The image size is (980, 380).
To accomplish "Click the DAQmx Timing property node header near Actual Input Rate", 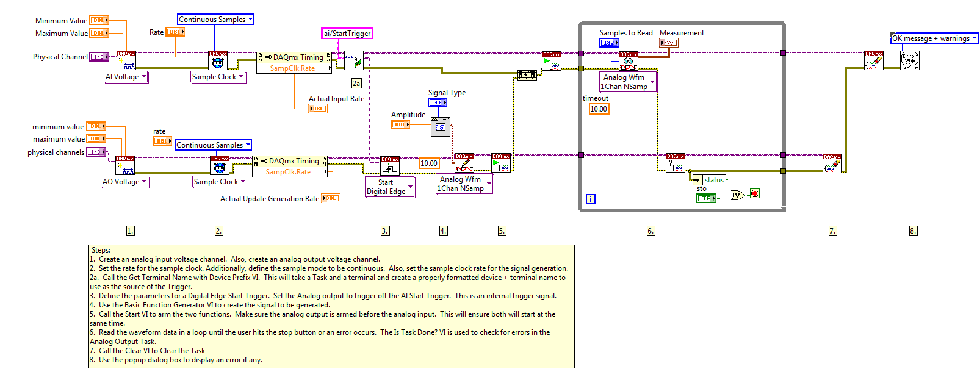I will [x=295, y=57].
